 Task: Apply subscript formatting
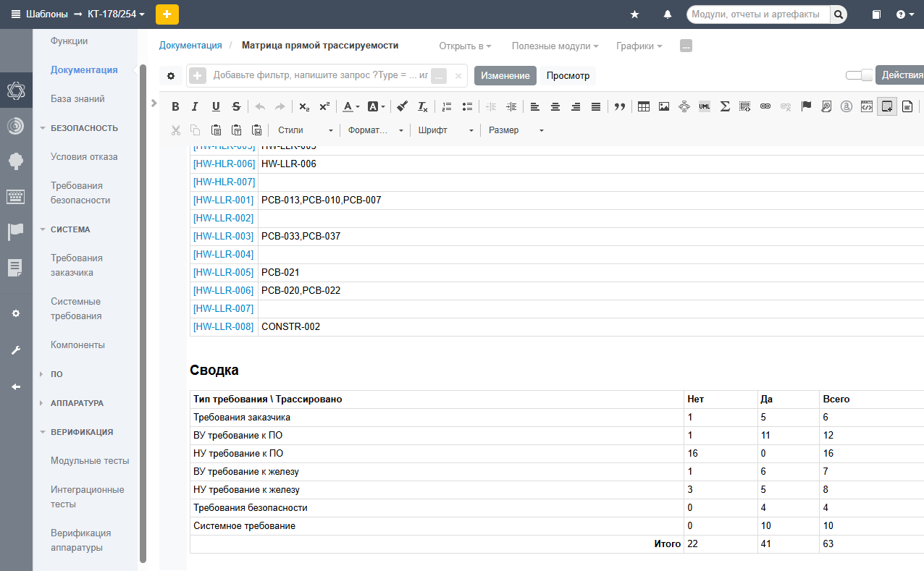(x=304, y=106)
